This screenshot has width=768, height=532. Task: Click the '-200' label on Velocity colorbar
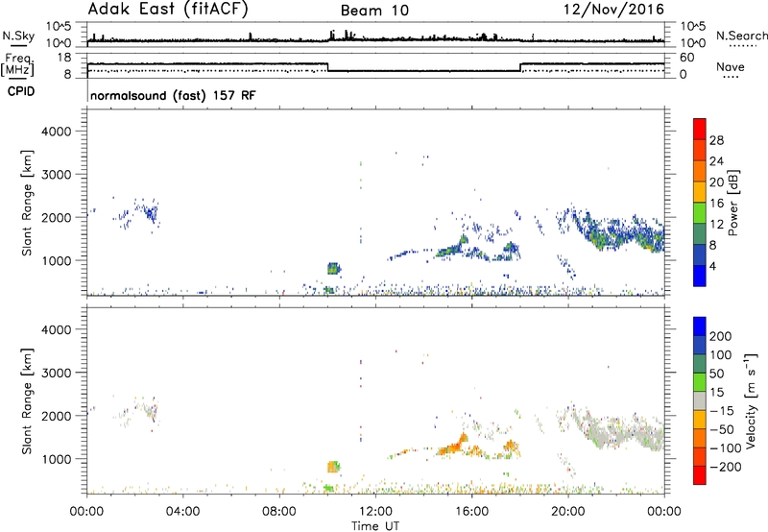click(726, 467)
